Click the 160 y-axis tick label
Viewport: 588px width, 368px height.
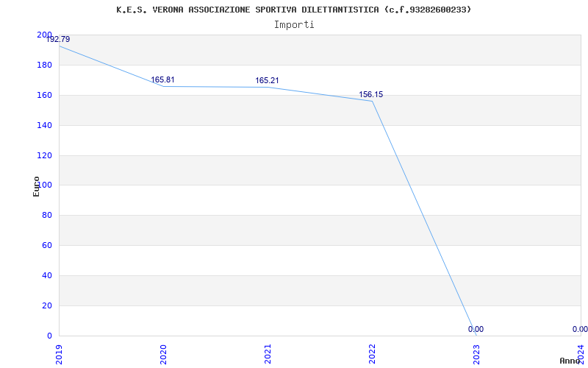pyautogui.click(x=44, y=95)
